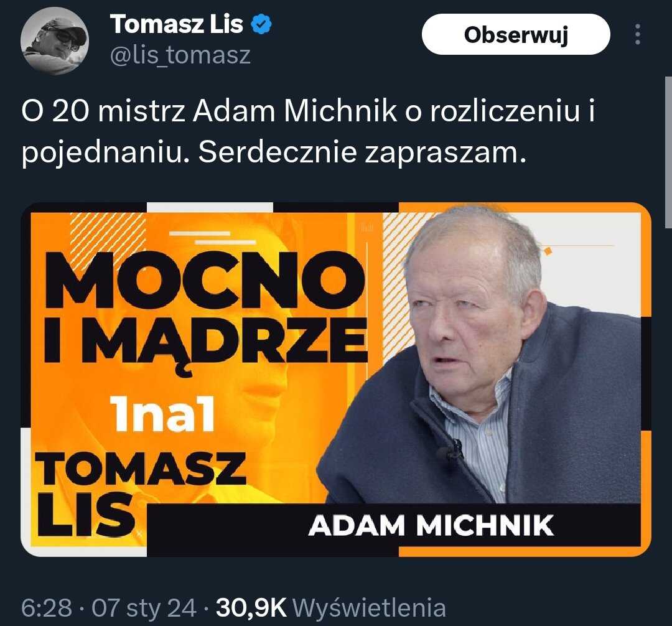Viewport: 672px width, 626px height.
Task: Open the Mocno i Mądrze video thumbnail
Action: [336, 379]
